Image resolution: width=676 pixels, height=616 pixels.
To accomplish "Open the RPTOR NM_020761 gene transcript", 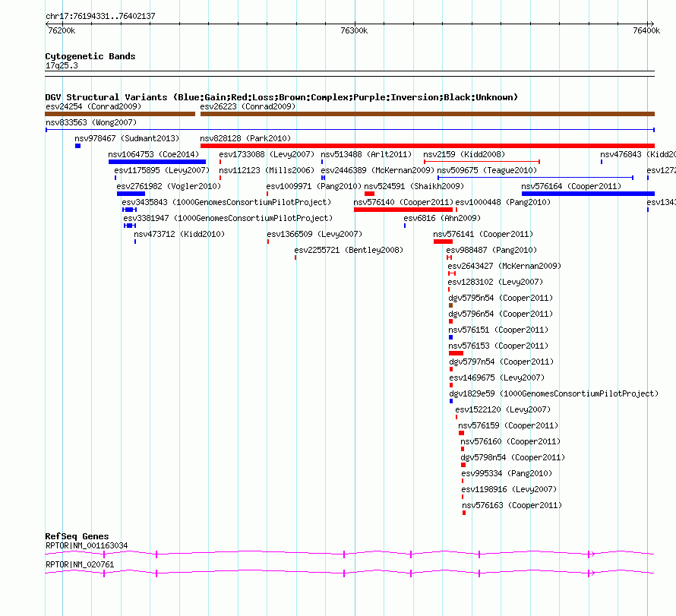I will (x=349, y=573).
